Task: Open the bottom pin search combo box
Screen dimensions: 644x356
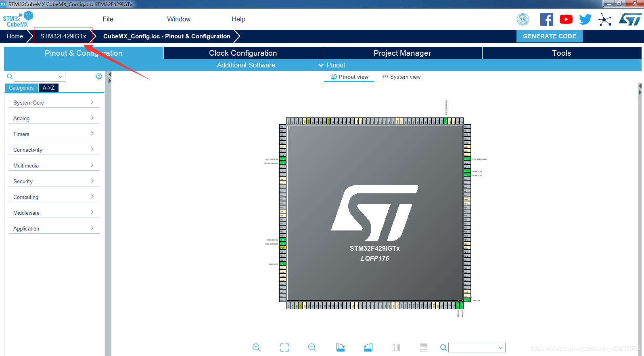Action: 477,348
